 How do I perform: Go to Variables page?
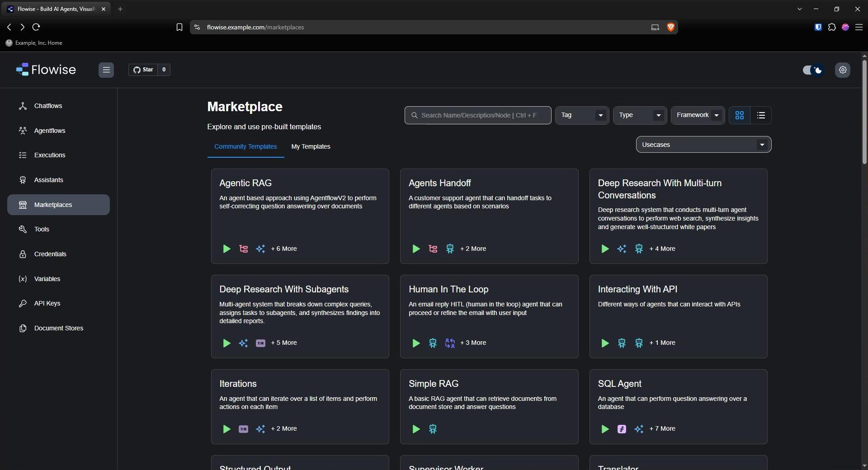[58, 279]
